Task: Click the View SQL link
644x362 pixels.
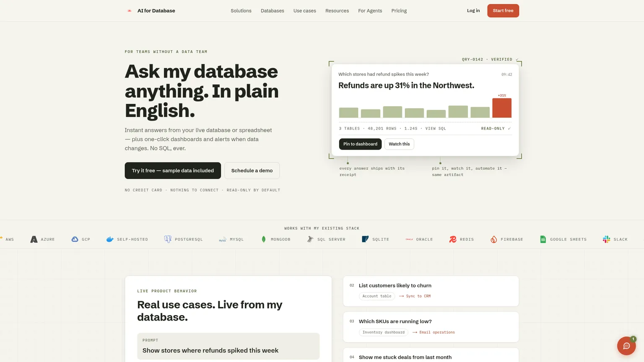Action: 436,129
